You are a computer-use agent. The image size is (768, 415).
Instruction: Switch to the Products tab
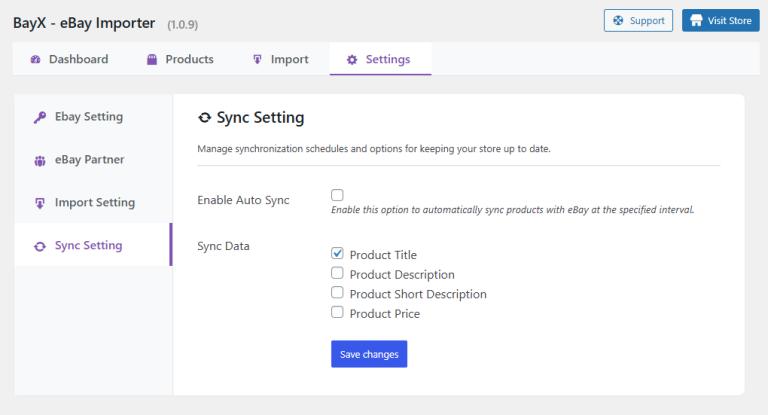[x=180, y=59]
